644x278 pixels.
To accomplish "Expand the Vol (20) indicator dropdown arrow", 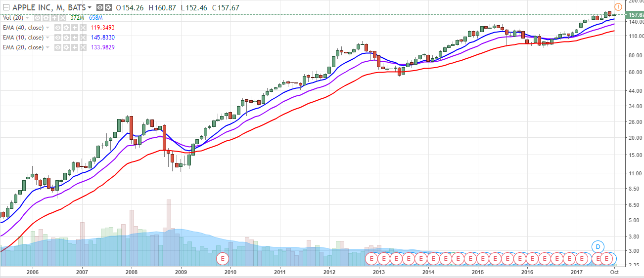I will (x=27, y=18).
